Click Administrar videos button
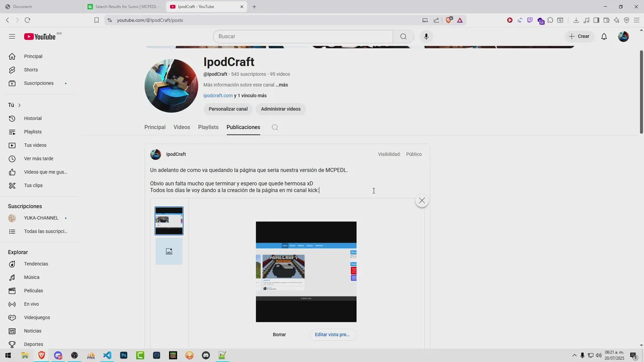The image size is (644, 362). click(x=281, y=109)
